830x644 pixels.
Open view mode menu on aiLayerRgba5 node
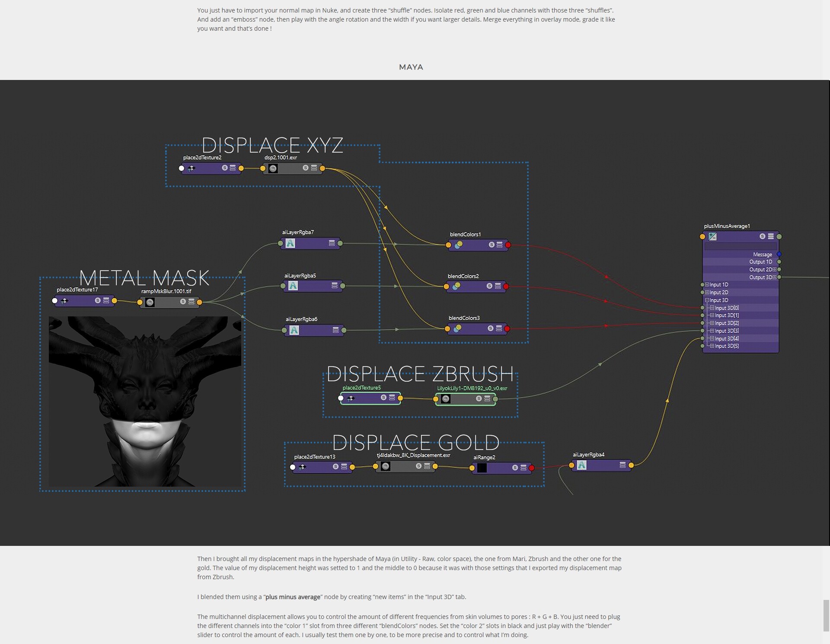pyautogui.click(x=335, y=285)
